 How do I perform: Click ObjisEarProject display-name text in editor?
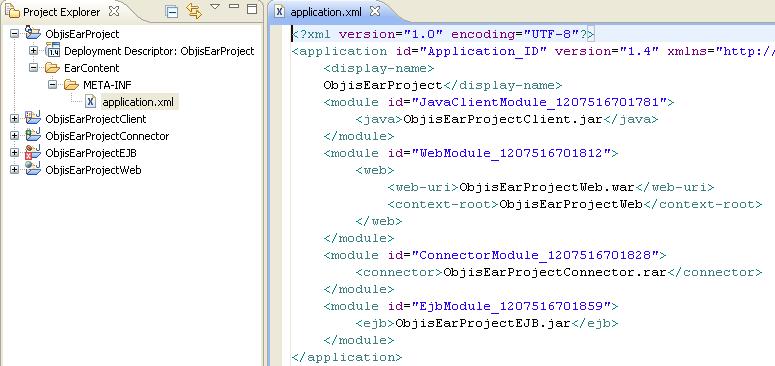tap(383, 85)
